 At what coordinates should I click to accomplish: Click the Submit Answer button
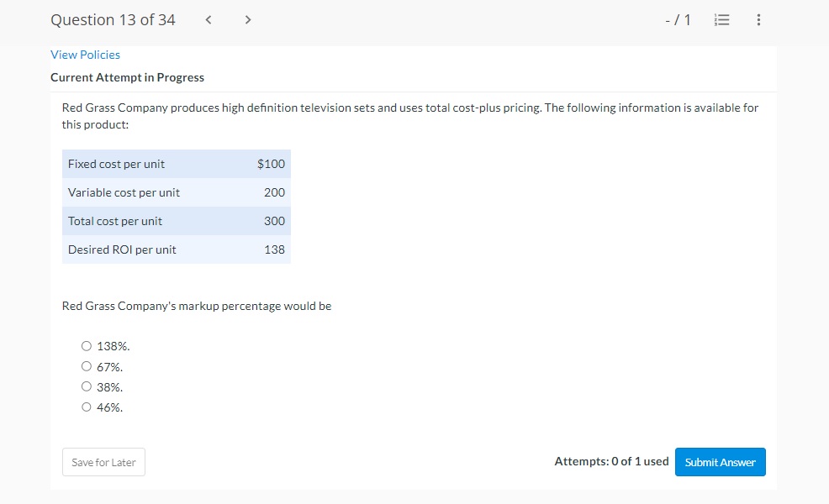point(720,462)
